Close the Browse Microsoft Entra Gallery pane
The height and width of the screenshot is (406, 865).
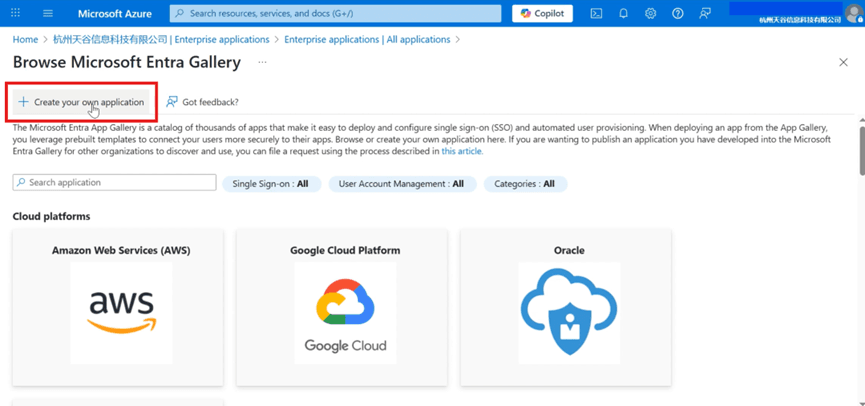[843, 62]
